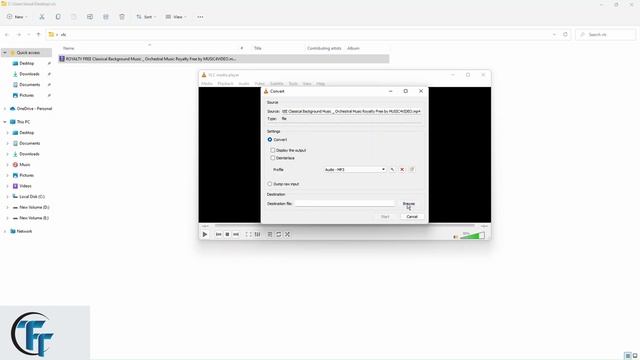Go up one folder level arrow

coord(38,35)
